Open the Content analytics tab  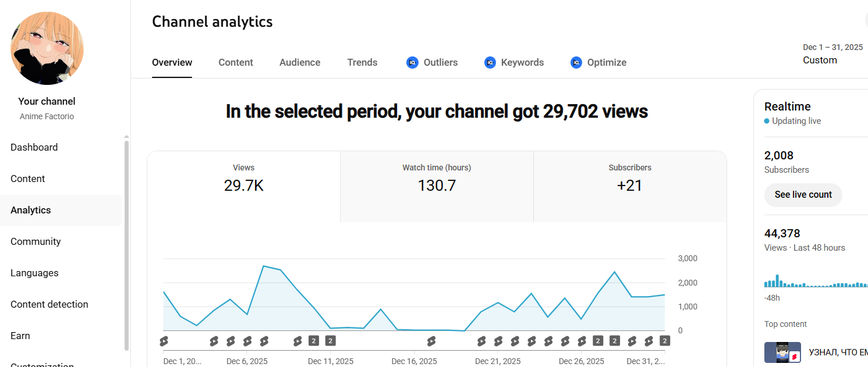click(x=236, y=62)
